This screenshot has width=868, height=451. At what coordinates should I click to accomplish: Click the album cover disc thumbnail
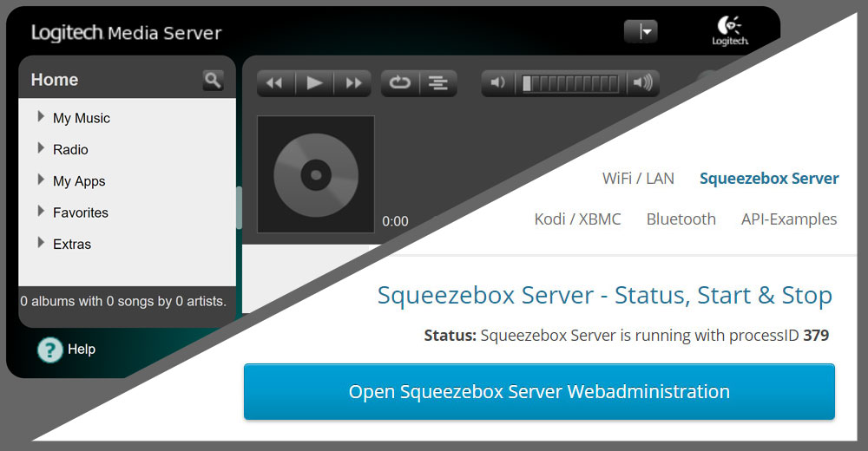[316, 174]
